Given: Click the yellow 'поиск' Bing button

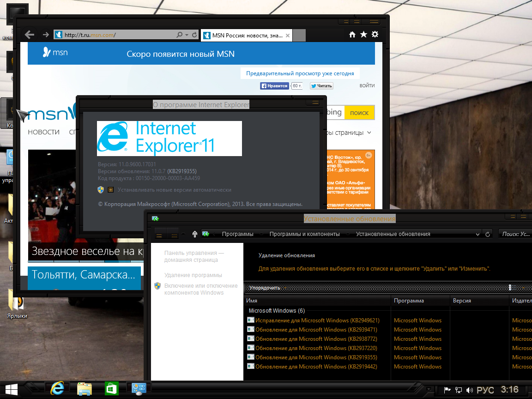Looking at the screenshot, I should tap(359, 113).
